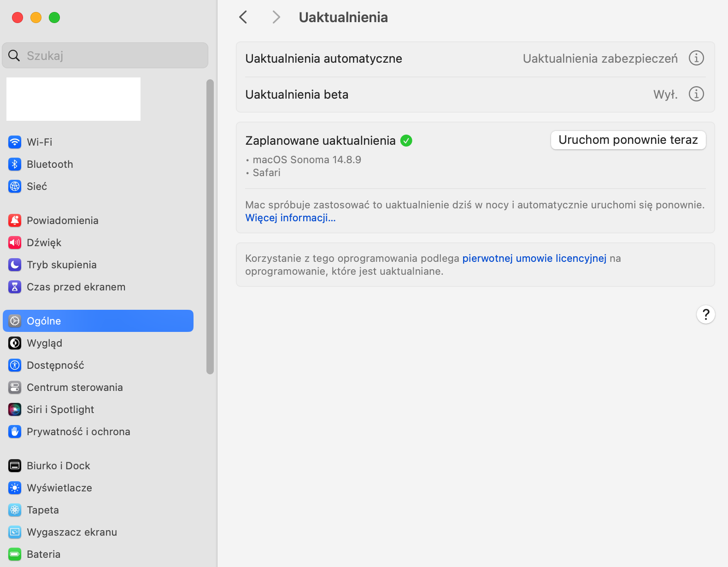Click the yellow minimize window button

(36, 18)
